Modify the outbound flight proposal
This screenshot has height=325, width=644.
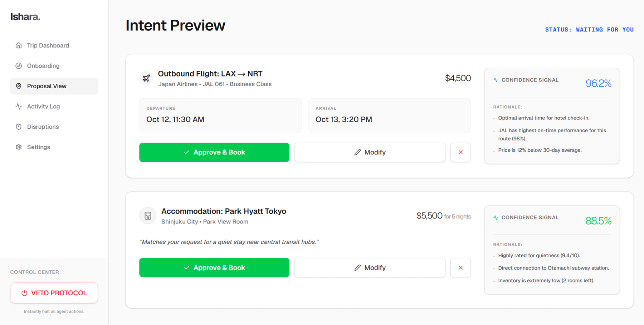click(370, 152)
